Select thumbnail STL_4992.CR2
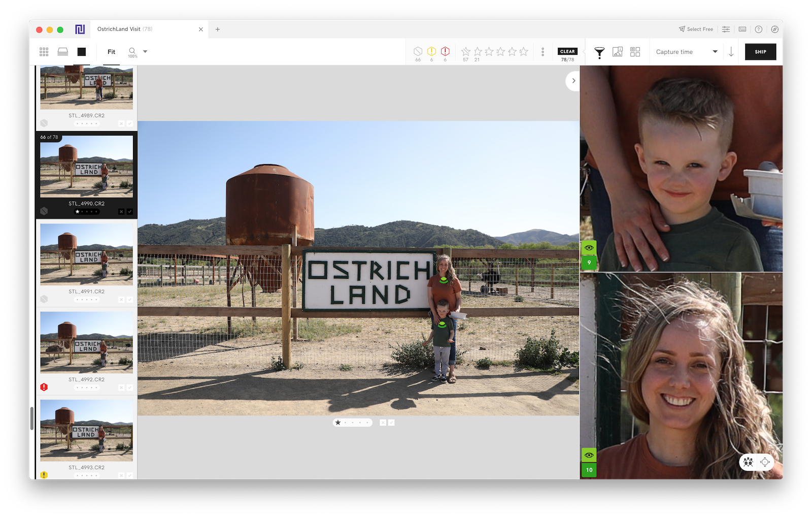Image resolution: width=812 pixels, height=518 pixels. (x=87, y=342)
